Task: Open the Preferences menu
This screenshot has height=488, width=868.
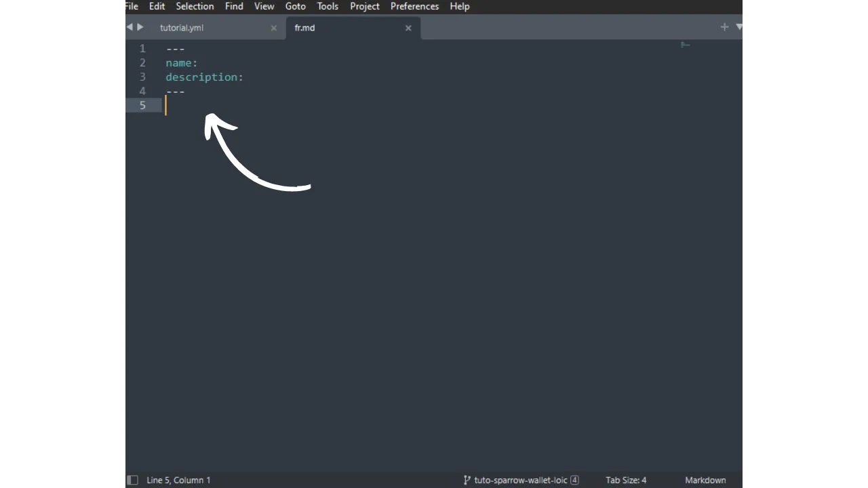Action: (x=414, y=6)
